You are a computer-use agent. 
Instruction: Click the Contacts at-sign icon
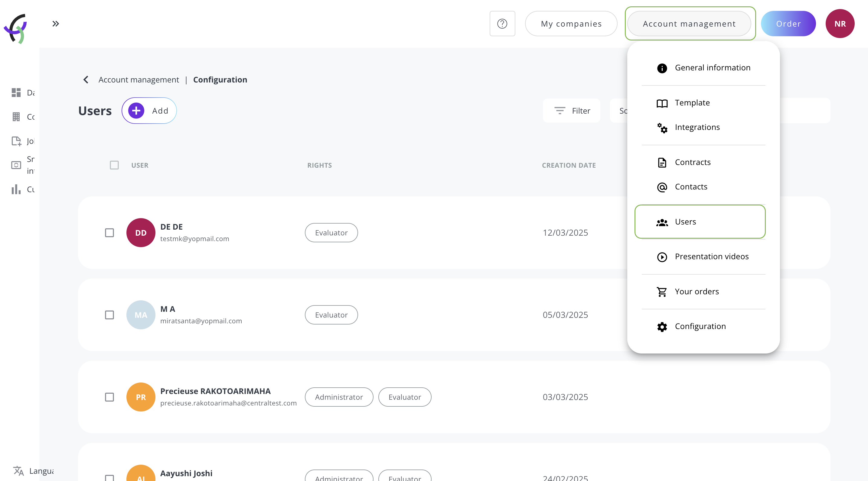[x=662, y=187]
